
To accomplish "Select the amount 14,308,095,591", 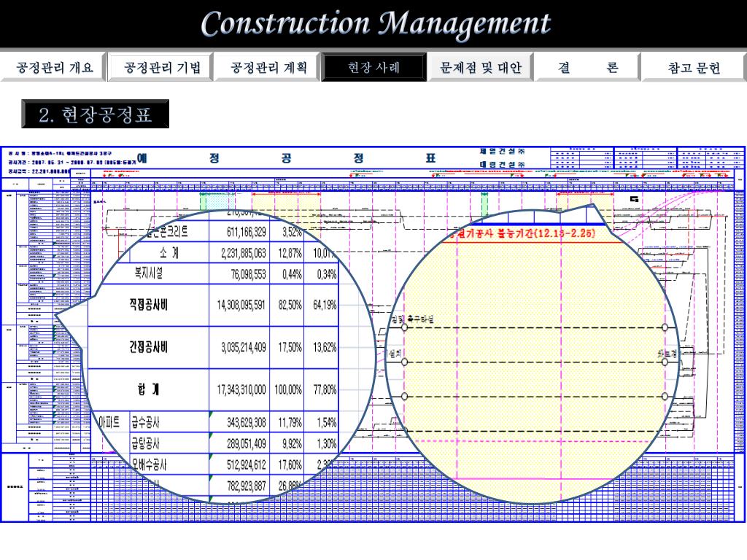I will click(241, 305).
